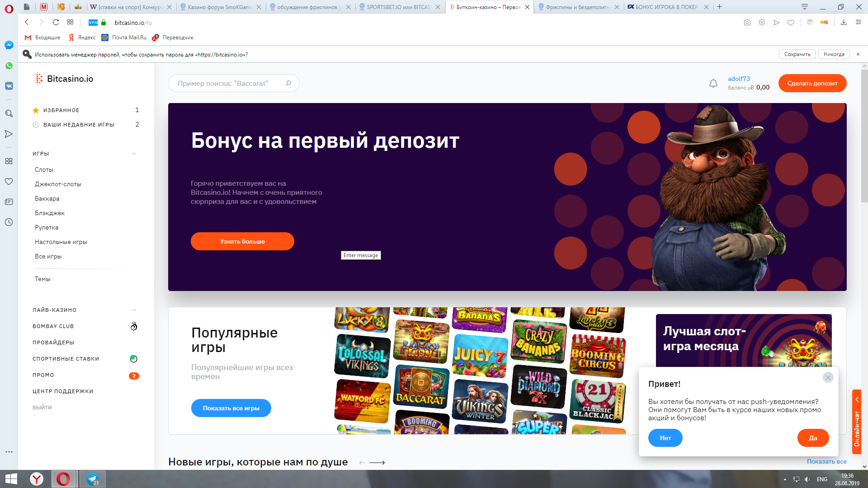The width and height of the screenshot is (868, 488).
Task: Open new tab with plus button
Action: coord(719,7)
